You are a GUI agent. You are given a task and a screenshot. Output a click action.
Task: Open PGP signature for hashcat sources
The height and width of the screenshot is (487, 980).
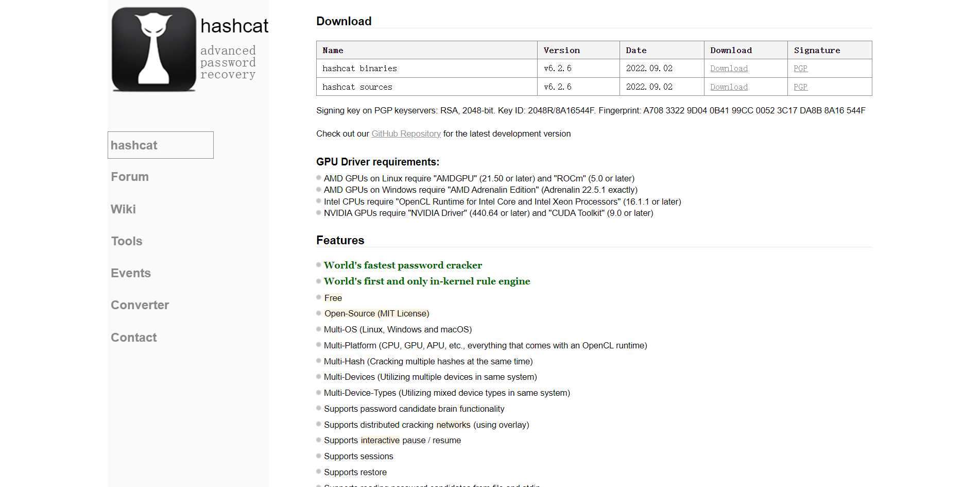pyautogui.click(x=800, y=87)
